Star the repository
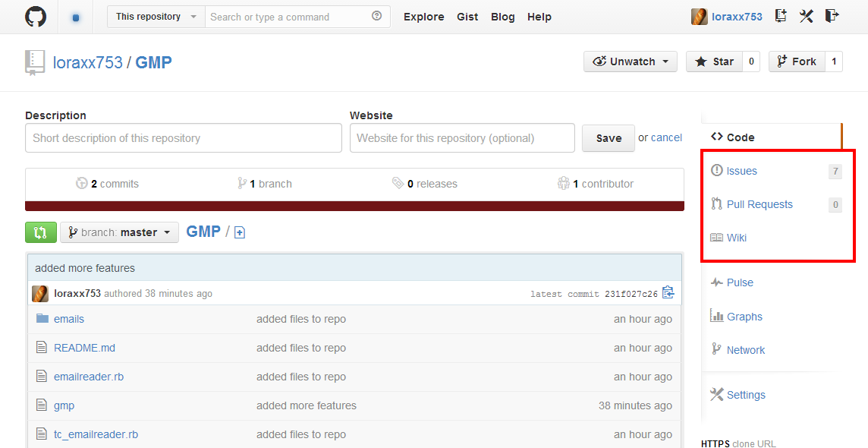868x448 pixels. click(x=714, y=62)
